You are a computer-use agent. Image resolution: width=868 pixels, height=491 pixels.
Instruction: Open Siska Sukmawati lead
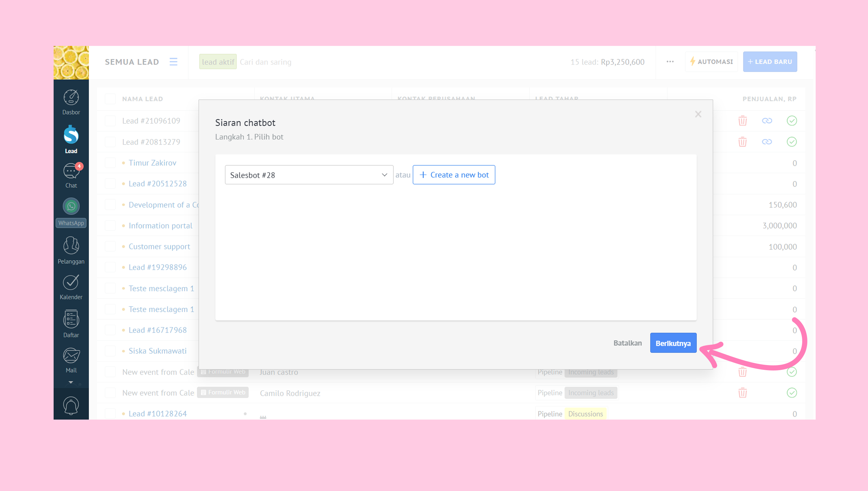point(158,351)
